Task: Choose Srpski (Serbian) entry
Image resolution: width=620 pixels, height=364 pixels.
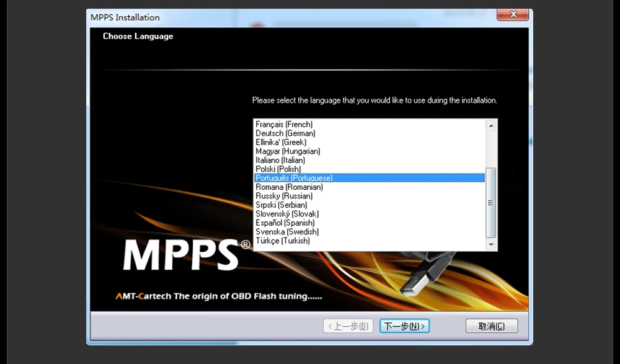Action: [x=370, y=205]
